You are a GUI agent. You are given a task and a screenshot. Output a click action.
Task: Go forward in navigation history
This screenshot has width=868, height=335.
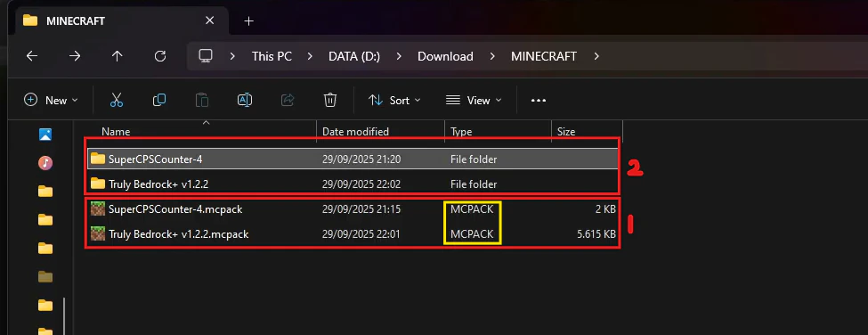point(75,56)
